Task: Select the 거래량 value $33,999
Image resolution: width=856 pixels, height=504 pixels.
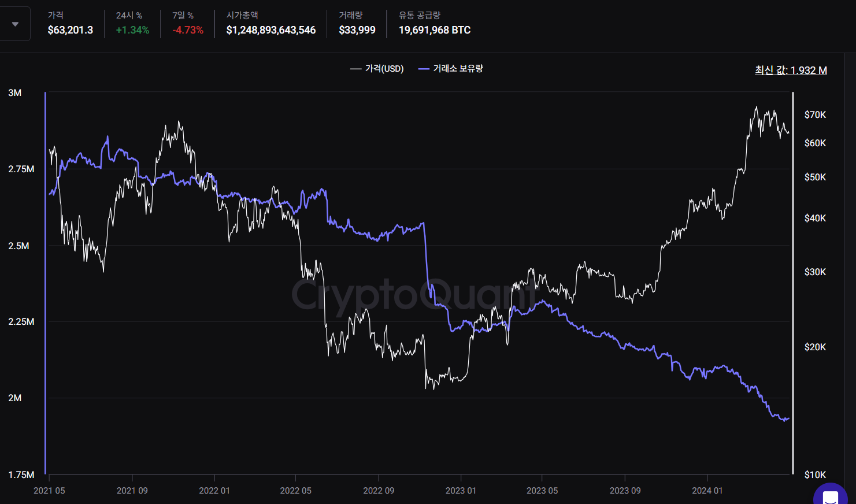Action: point(357,30)
